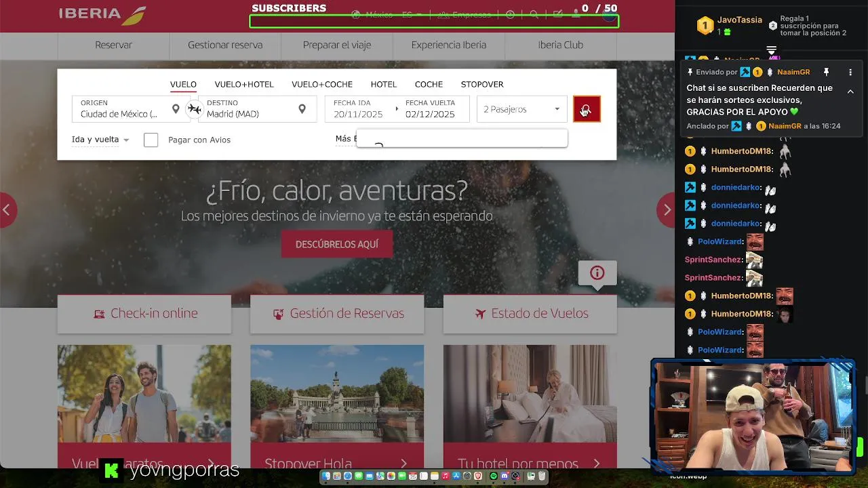Switch to the HOTEL tab
This screenshot has height=488, width=868.
point(384,85)
